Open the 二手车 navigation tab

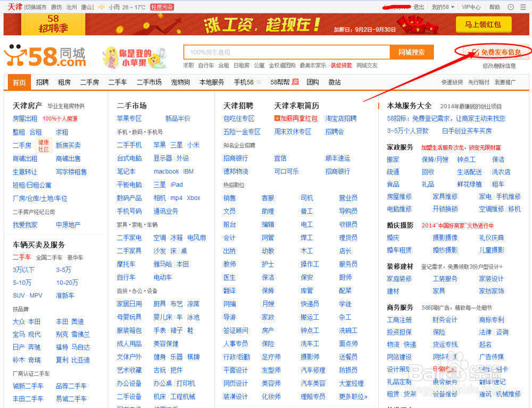[118, 82]
